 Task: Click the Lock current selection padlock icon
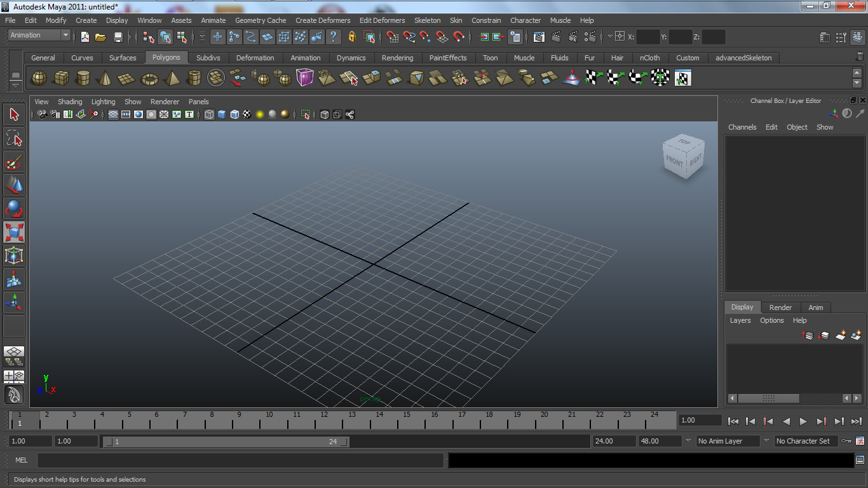pyautogui.click(x=351, y=37)
